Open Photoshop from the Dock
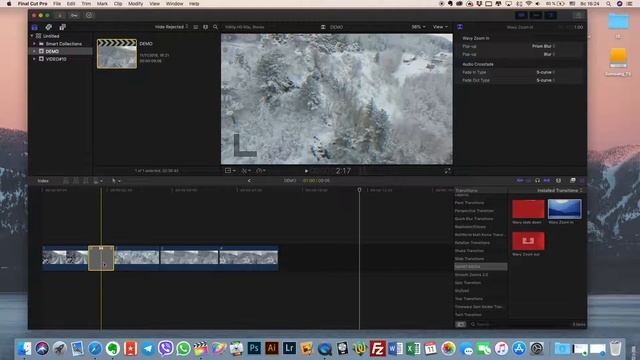The width and height of the screenshot is (640, 360). [254, 348]
